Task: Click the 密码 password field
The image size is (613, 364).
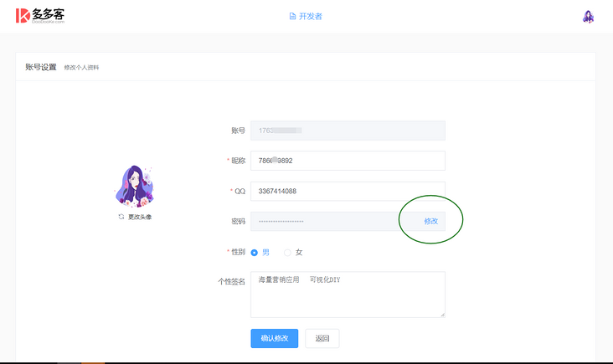Action: click(x=348, y=222)
